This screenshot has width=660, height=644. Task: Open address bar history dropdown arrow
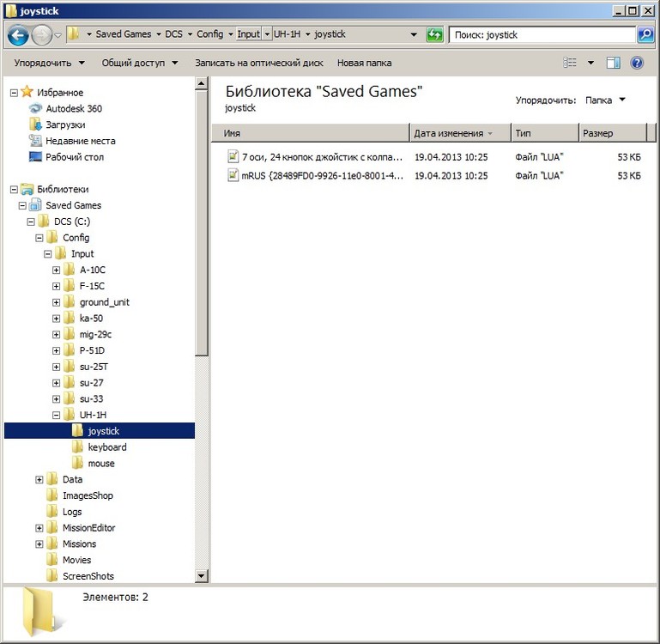pyautogui.click(x=414, y=34)
